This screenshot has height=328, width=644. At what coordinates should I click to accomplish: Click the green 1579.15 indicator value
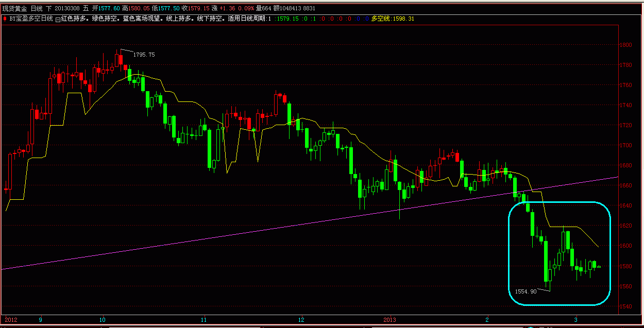288,19
